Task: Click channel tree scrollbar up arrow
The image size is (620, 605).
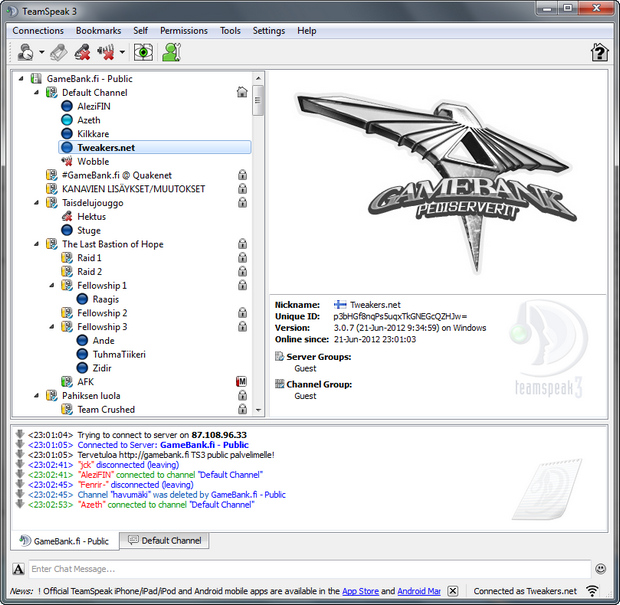Action: click(258, 78)
